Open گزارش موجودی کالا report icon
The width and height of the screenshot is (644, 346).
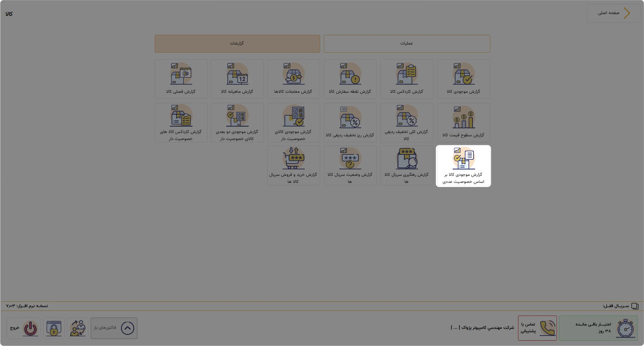pyautogui.click(x=463, y=74)
